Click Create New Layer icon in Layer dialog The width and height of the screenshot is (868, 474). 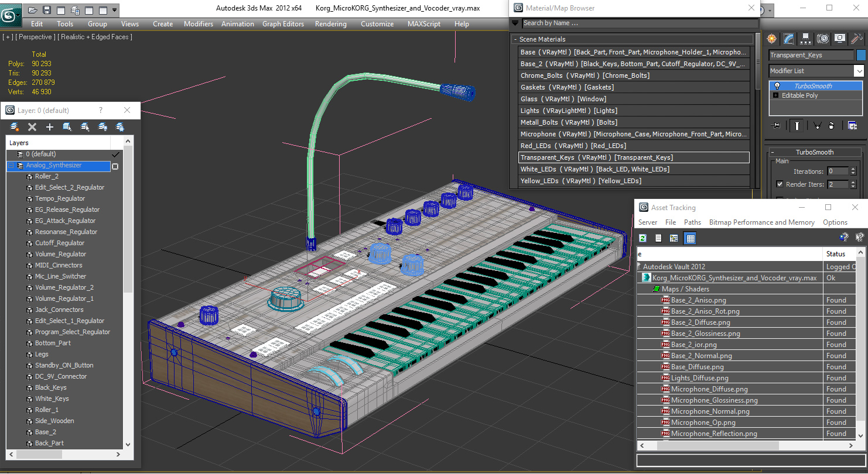coord(15,126)
